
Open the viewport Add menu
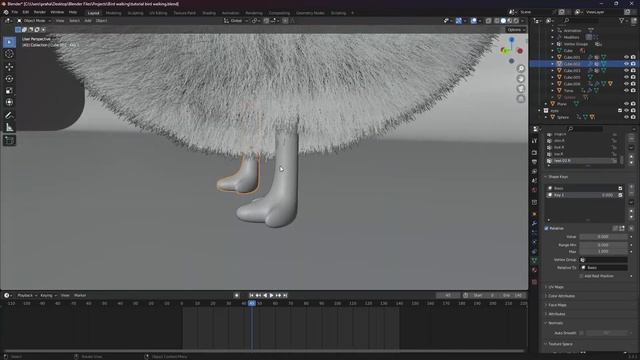coord(88,20)
